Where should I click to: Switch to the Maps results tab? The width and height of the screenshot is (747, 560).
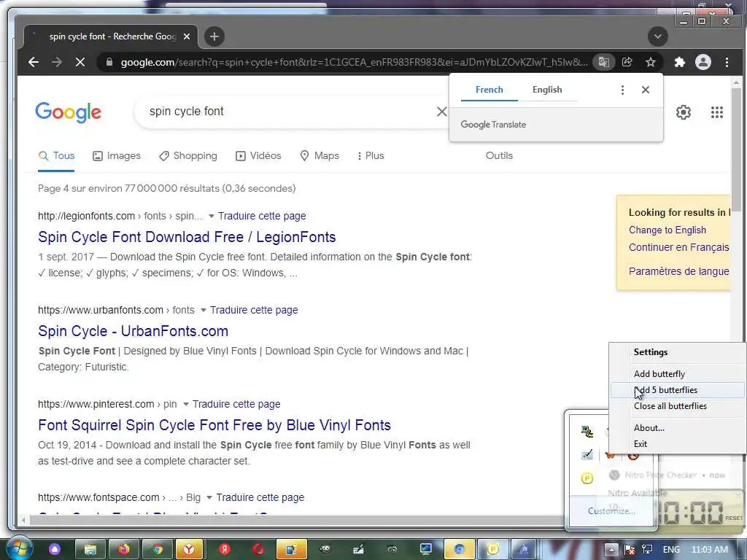point(320,156)
